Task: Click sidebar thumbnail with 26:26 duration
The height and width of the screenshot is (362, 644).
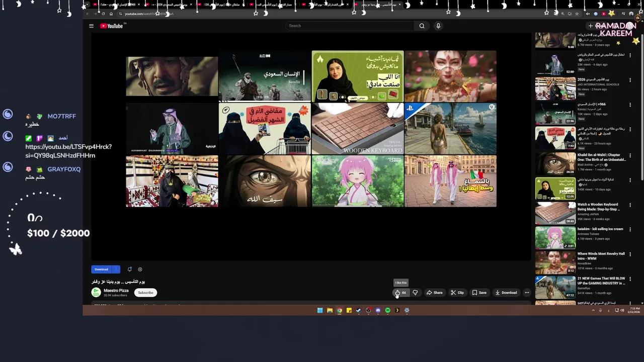Action: click(x=555, y=163)
